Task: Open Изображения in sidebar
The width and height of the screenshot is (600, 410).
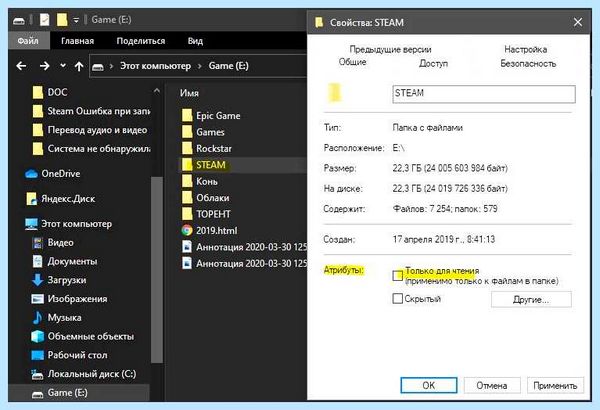Action: [x=69, y=299]
